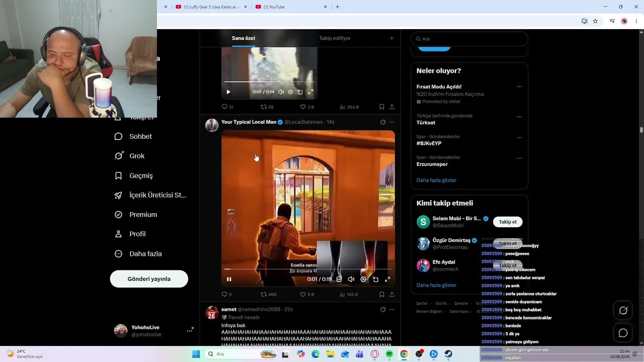Toggle captions on the 0:19 video
Image resolution: width=644 pixels, height=362 pixels.
(339, 279)
